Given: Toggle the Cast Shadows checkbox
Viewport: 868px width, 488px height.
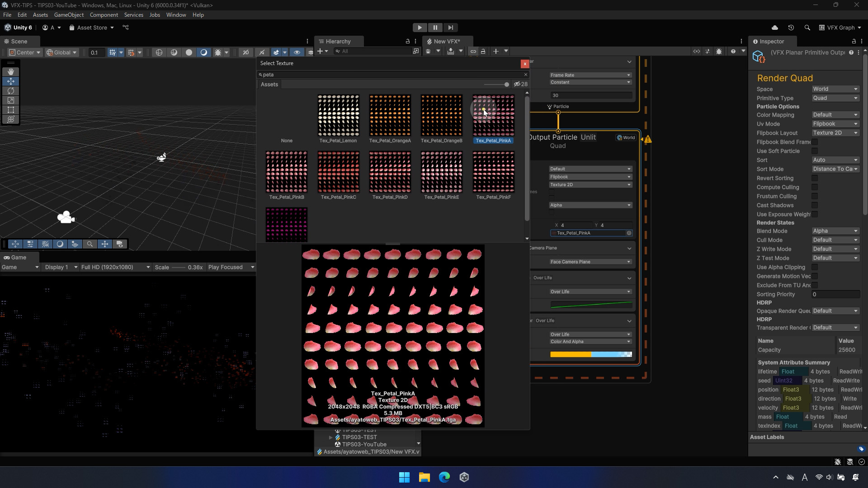Looking at the screenshot, I should coord(815,205).
